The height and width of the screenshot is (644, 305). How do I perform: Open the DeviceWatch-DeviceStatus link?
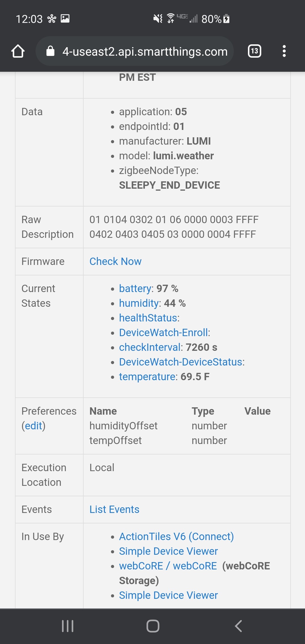click(x=181, y=362)
